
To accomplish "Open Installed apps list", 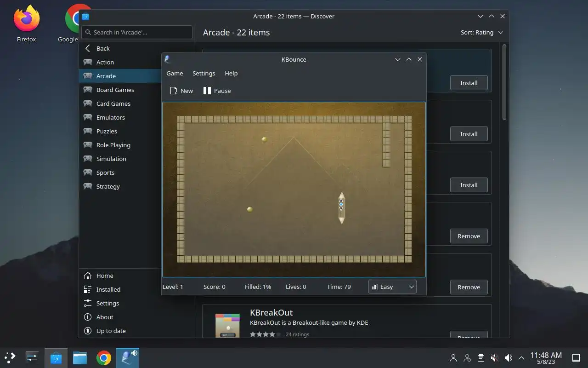I will coord(137,289).
